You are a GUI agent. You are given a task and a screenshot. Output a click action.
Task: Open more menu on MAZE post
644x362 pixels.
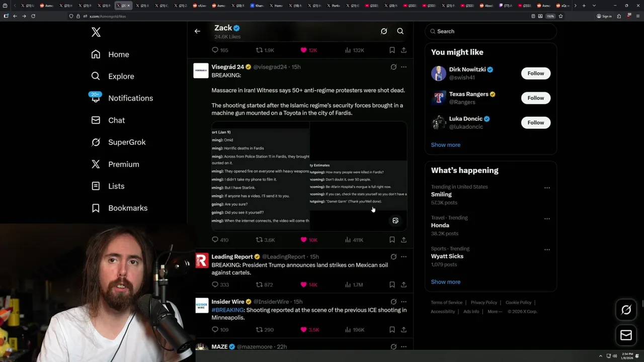click(x=404, y=347)
